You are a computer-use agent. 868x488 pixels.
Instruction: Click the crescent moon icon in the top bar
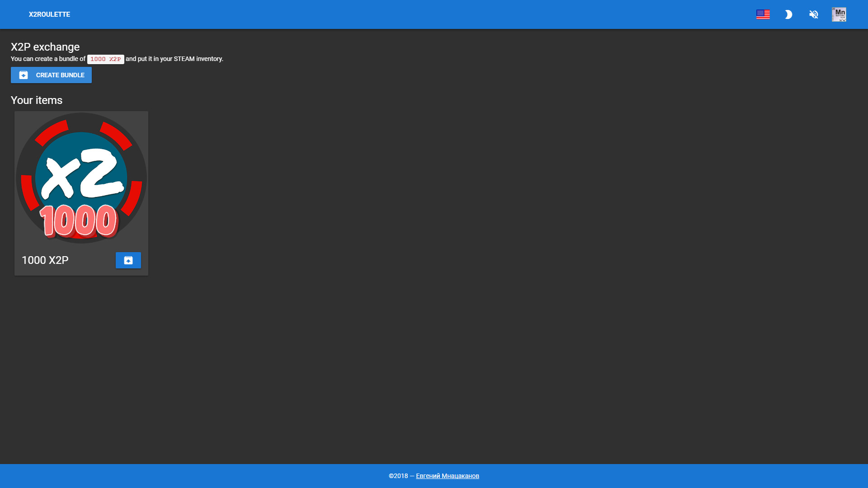pos(788,14)
